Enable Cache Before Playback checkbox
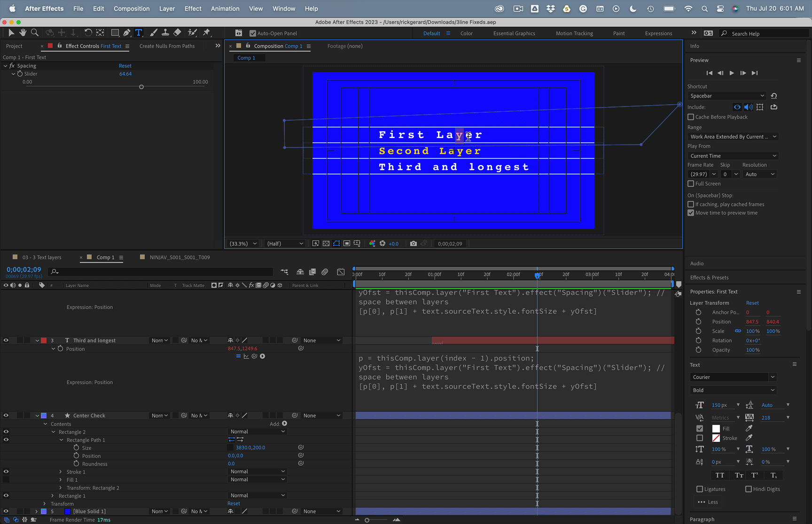 [x=691, y=117]
